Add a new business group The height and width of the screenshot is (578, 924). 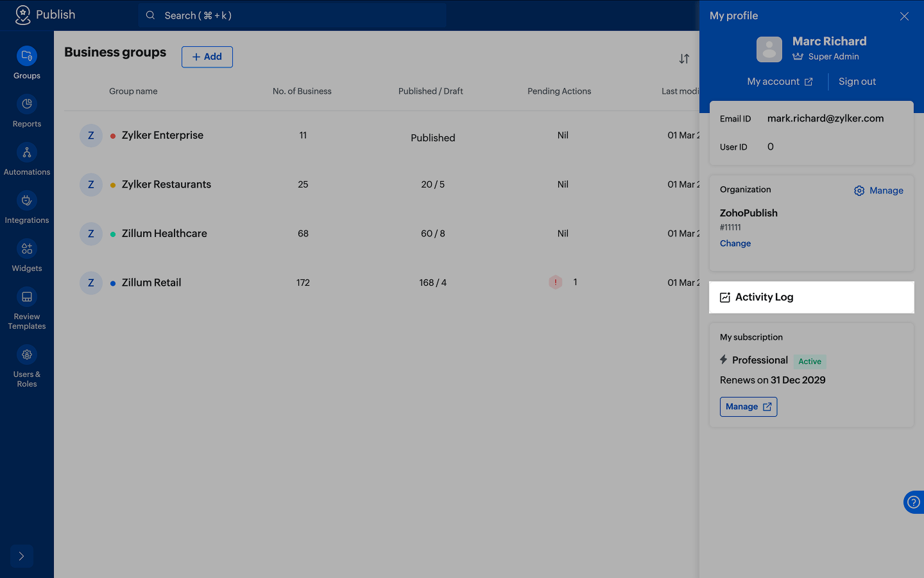207,57
